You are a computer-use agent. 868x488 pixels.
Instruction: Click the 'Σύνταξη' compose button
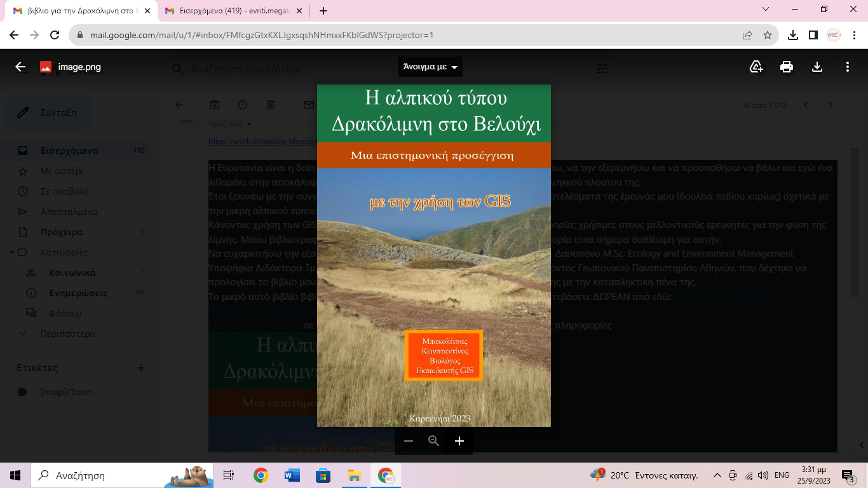click(x=48, y=112)
